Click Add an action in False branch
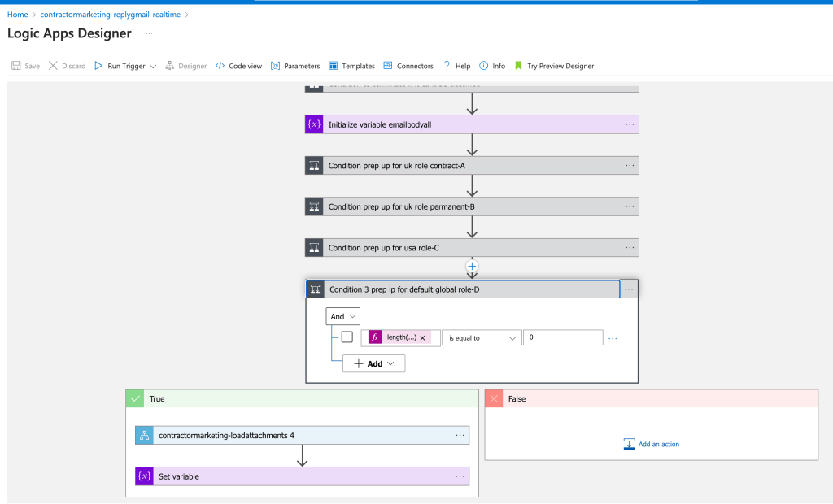 coord(652,444)
